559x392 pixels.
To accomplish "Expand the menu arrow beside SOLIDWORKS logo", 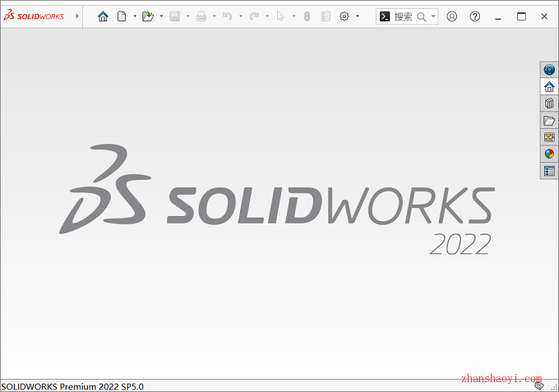I will [x=77, y=16].
